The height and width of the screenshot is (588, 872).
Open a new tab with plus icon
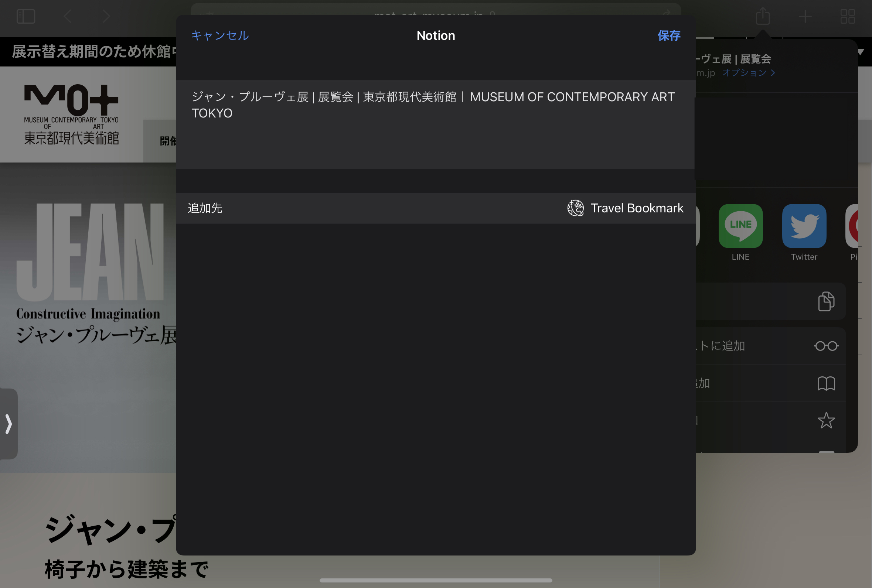[805, 17]
